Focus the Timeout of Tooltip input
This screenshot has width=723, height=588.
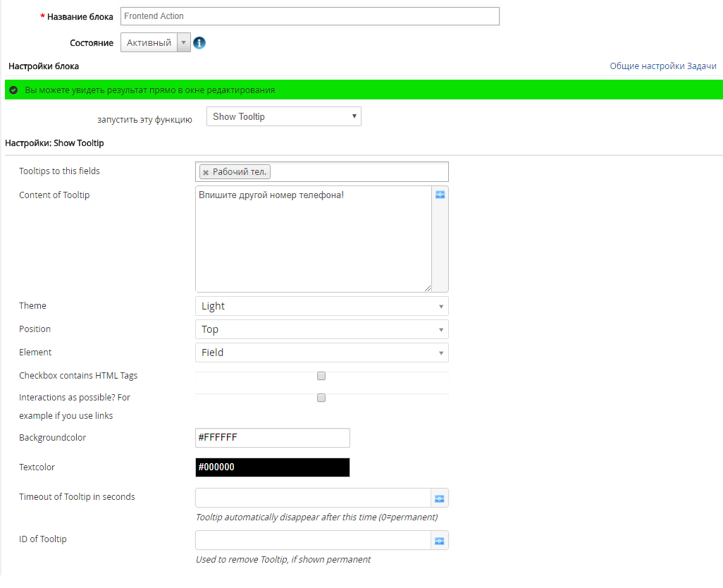pyautogui.click(x=313, y=498)
